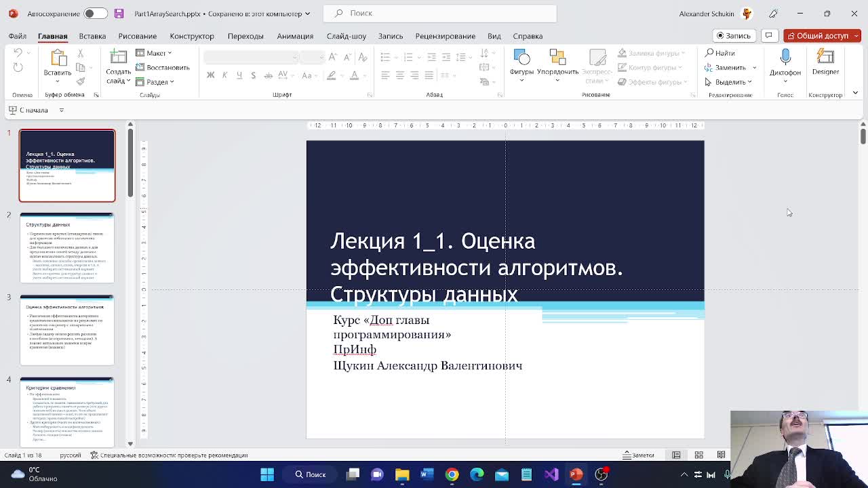Click the Заменить replace button
The image size is (868, 488).
(x=725, y=67)
